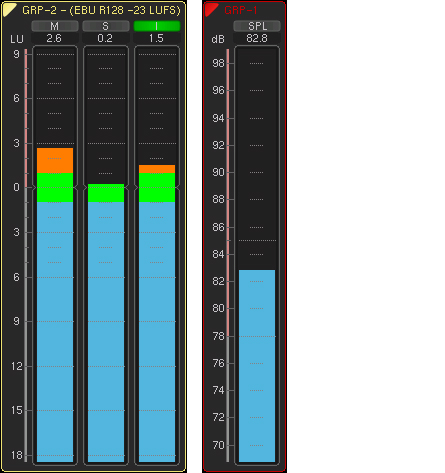Click the 2.6 momentary value readout
This screenshot has width=445, height=473.
point(55,38)
